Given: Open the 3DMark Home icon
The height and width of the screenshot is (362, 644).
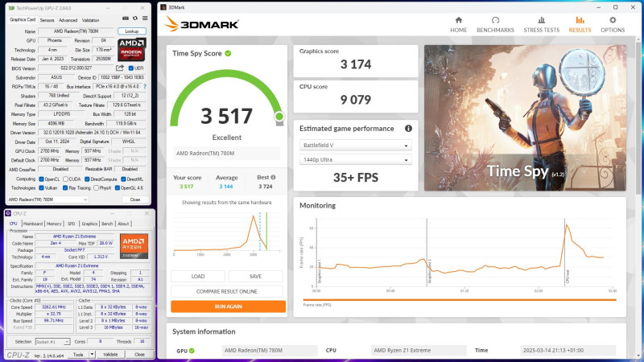Looking at the screenshot, I should pos(458,20).
